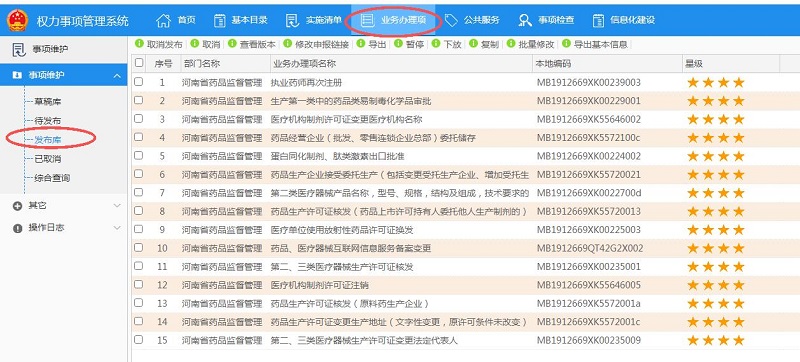The image size is (800, 362).
Task: Click the green icon beside 修改申报链接
Action: pos(287,44)
